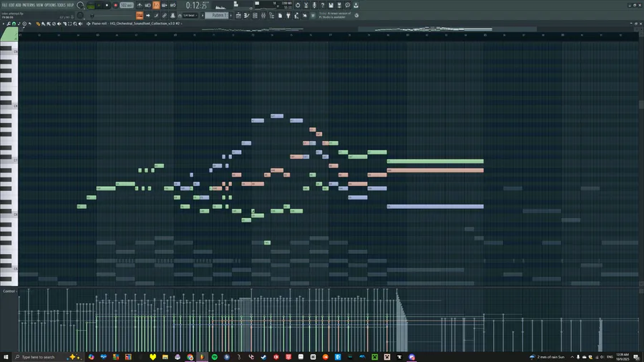
Task: Open the Pattern 1 selector
Action: [x=216, y=15]
